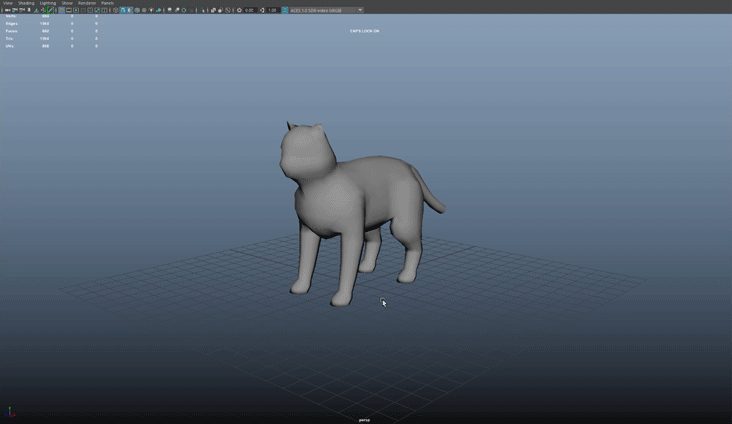Click the exposure value field showing 0.00

click(x=249, y=10)
